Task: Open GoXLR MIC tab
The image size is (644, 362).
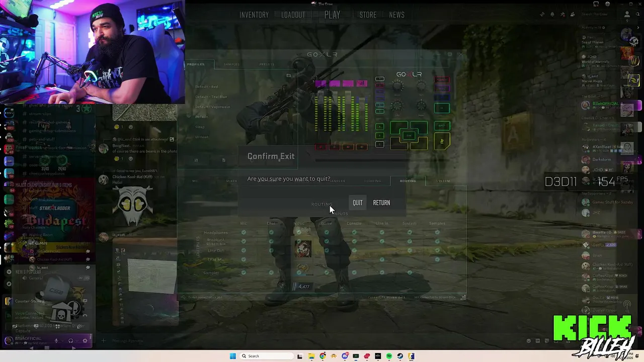Action: click(195, 181)
